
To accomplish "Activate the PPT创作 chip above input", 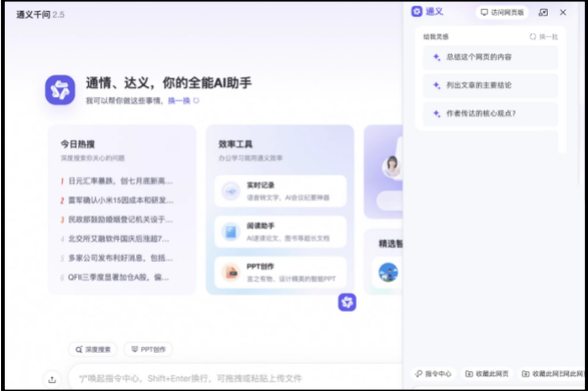I will click(x=148, y=350).
